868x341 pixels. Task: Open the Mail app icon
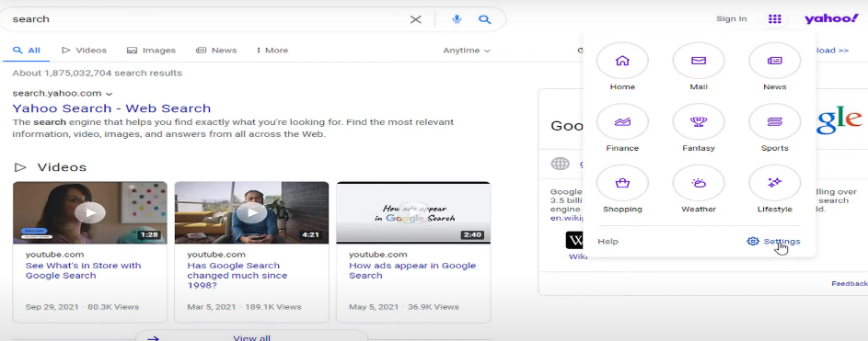(699, 61)
